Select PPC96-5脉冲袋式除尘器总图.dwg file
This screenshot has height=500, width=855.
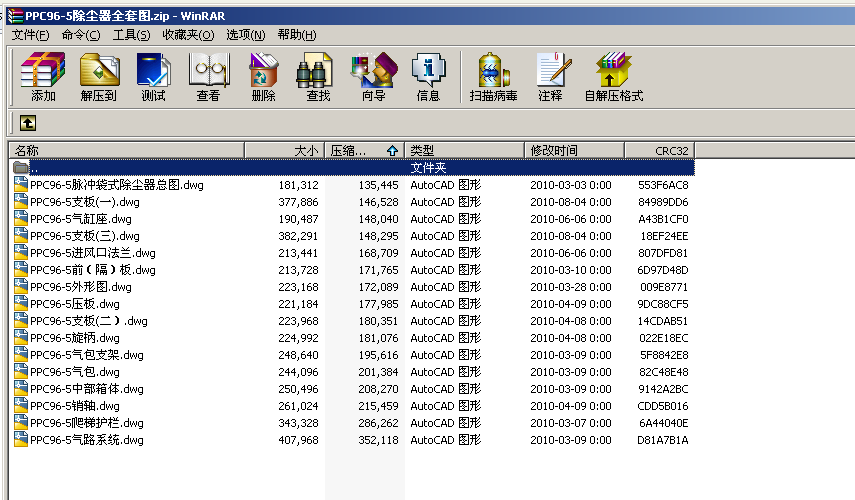117,185
